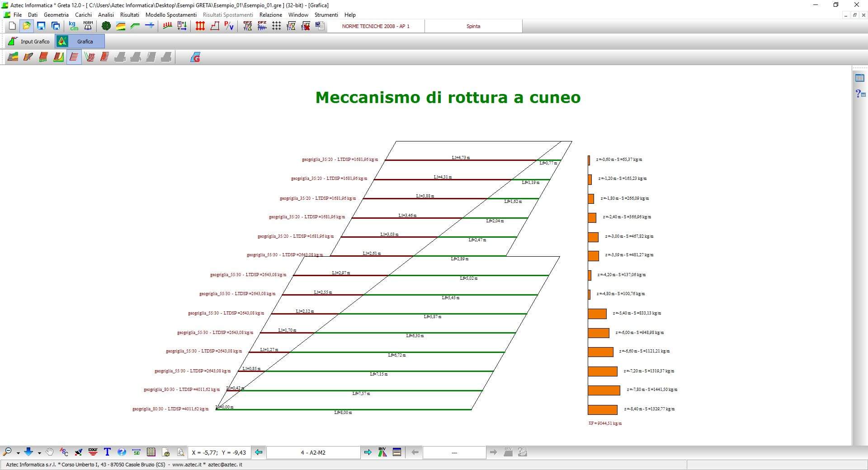Screen dimensions: 868x470
Task: Click the units of measure kg/cm icon
Action: (73, 26)
